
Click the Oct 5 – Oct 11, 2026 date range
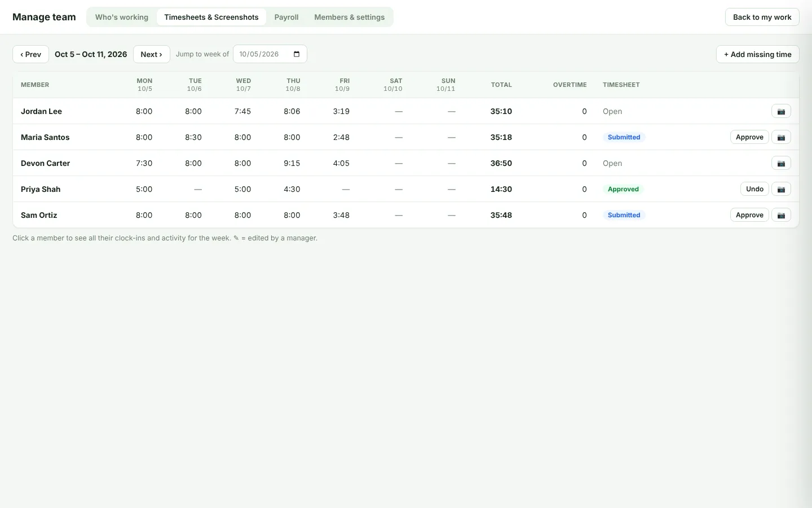[x=91, y=54]
